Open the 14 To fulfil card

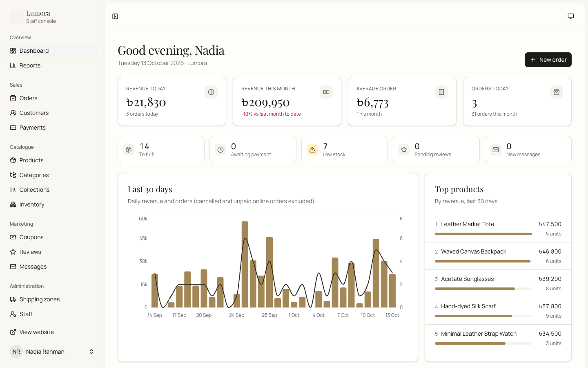pos(161,150)
